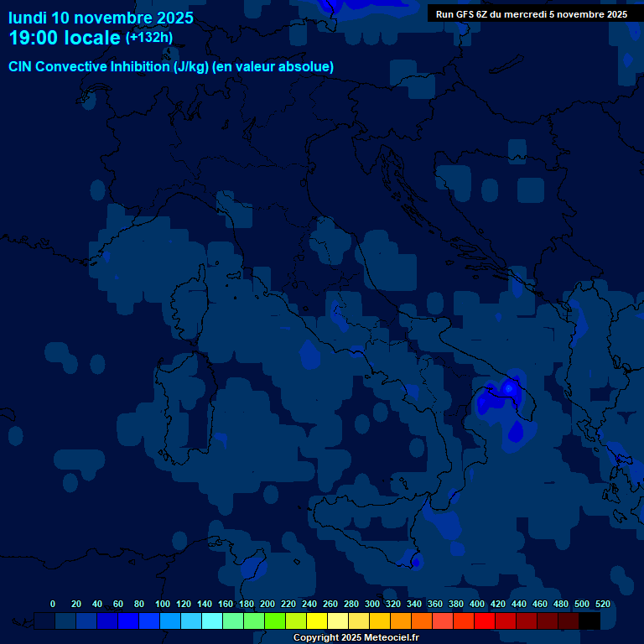
Task: Click the black swatch at the legend end
Action: pos(589,621)
